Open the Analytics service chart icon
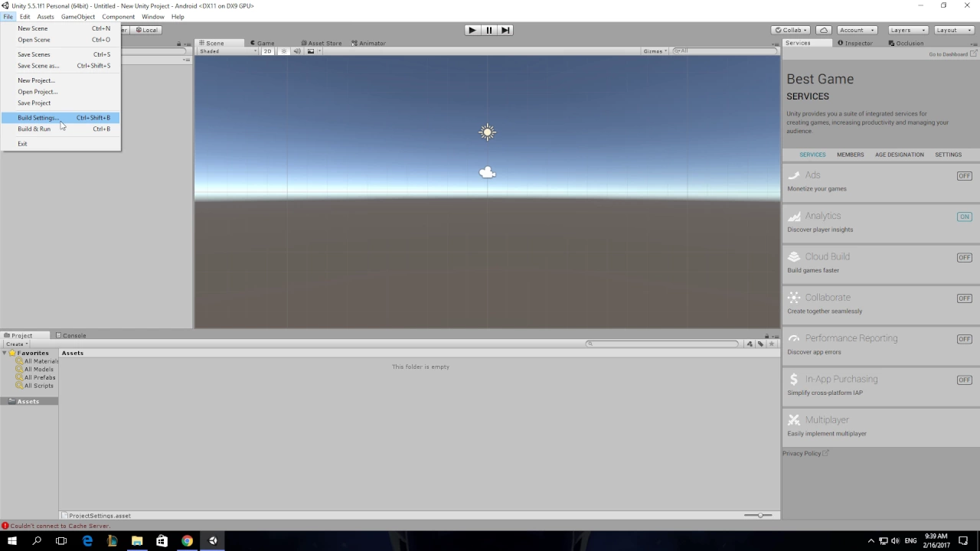Viewport: 980px width, 551px height. point(794,216)
